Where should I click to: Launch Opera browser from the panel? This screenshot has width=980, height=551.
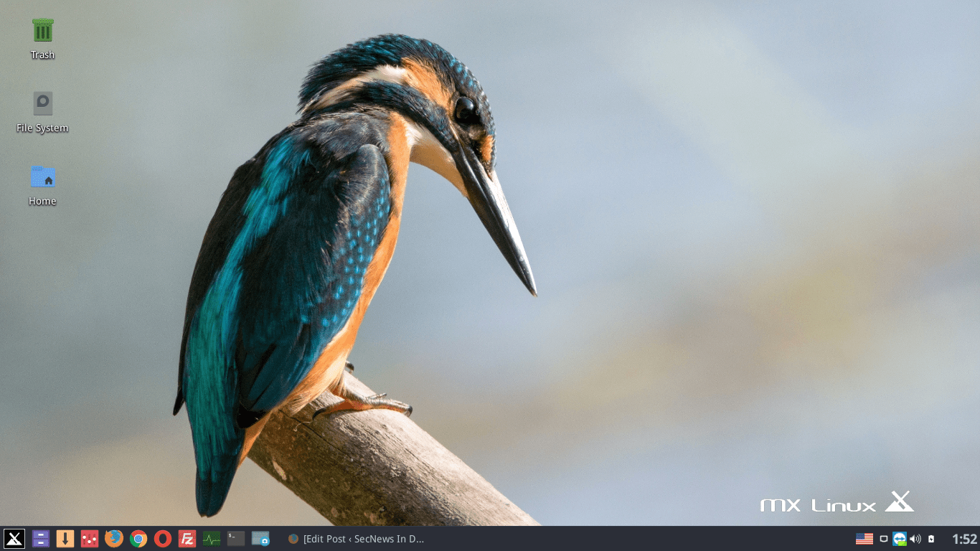click(x=163, y=539)
